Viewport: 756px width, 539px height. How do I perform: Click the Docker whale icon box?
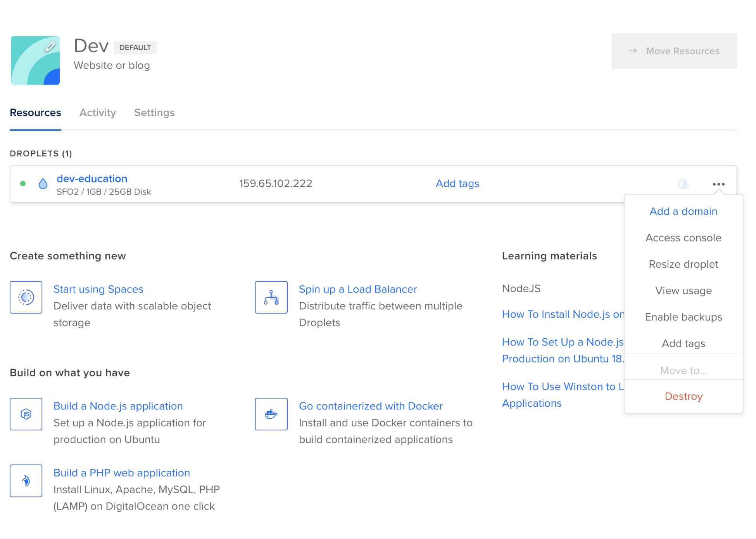tap(271, 414)
